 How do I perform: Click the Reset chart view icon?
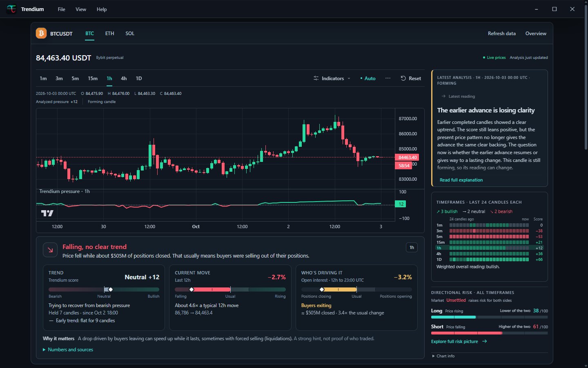pos(403,78)
